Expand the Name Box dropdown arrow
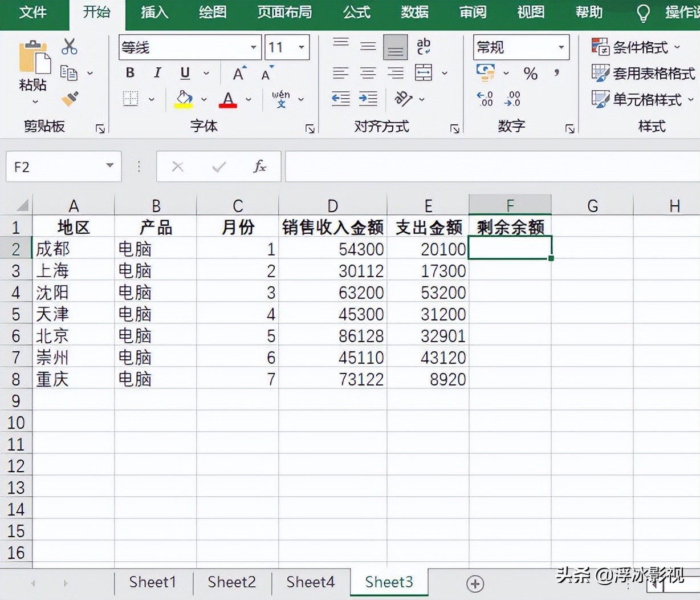Screen dimensions: 700x600 coord(110,166)
